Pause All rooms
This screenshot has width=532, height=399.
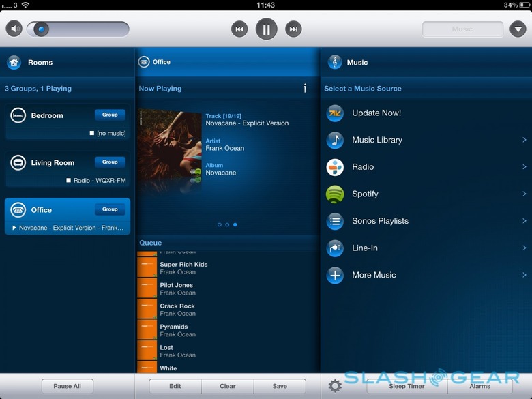[x=67, y=386]
